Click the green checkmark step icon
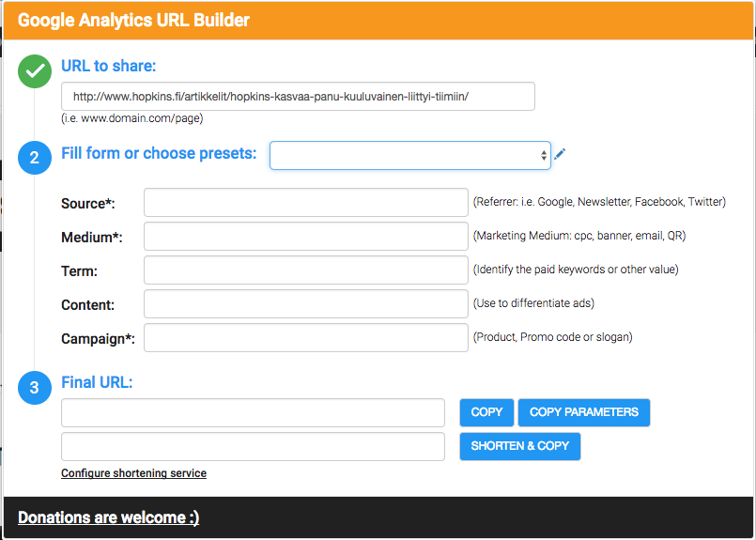 tap(35, 71)
